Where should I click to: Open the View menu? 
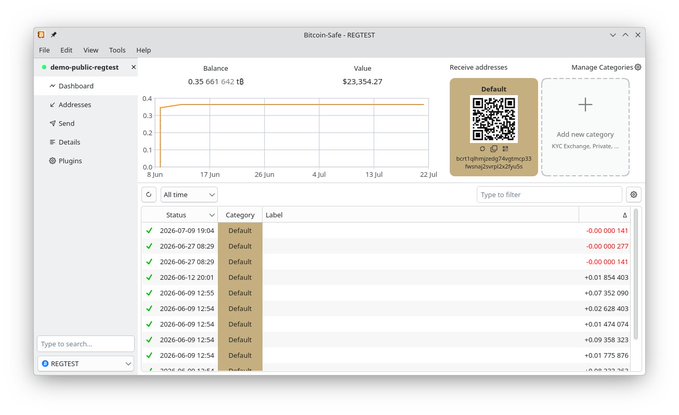[91, 50]
